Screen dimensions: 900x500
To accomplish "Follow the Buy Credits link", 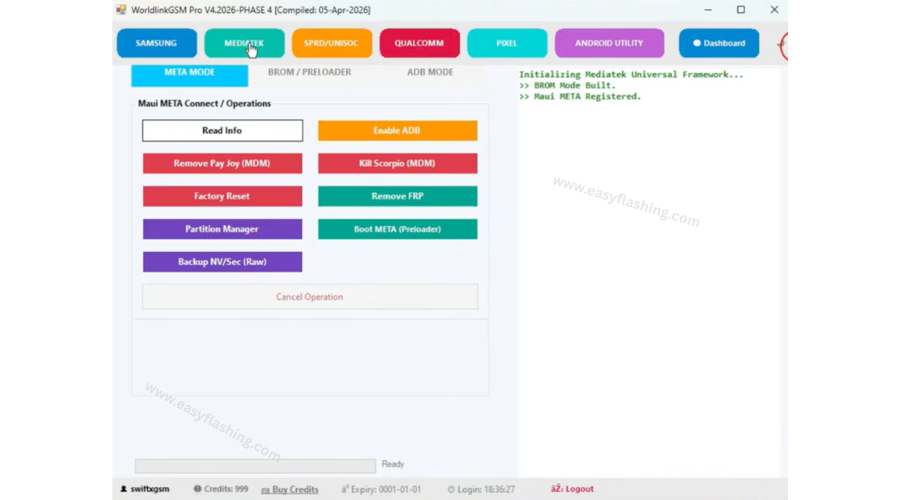I will [x=289, y=489].
